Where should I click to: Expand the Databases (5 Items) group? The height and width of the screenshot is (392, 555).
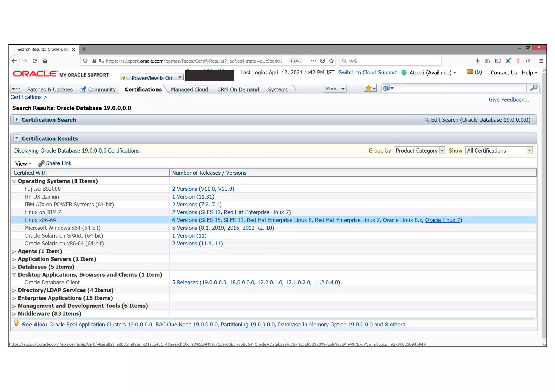click(x=14, y=267)
